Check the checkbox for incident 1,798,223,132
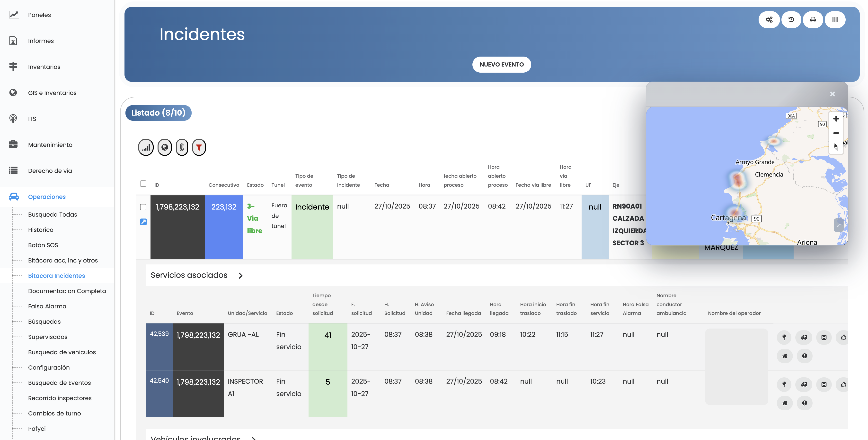 coord(143,207)
